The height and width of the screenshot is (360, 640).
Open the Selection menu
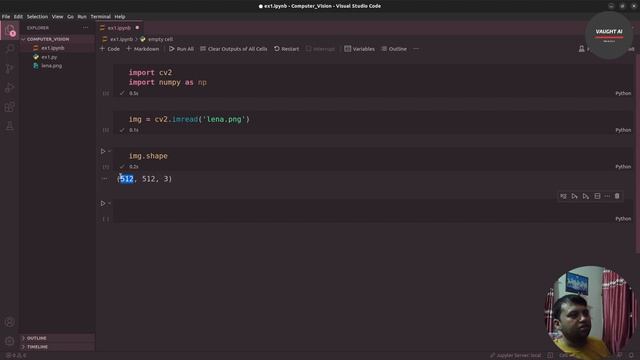(37, 17)
